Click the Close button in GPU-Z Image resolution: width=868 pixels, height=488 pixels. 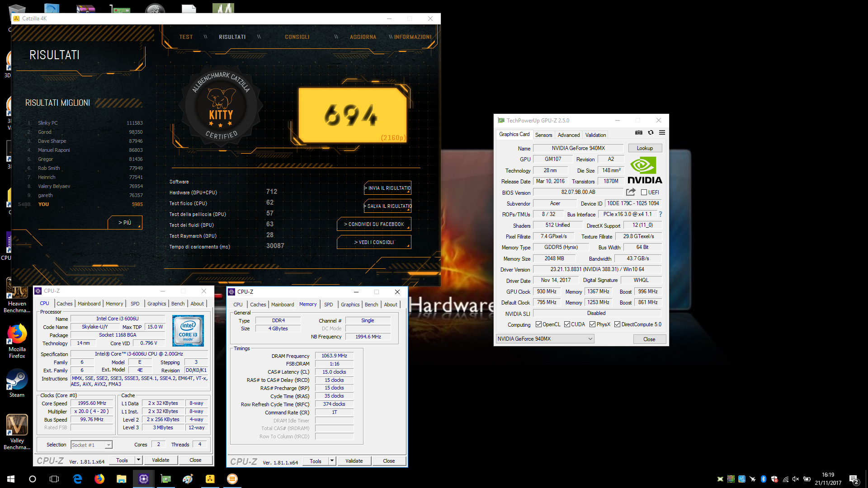[x=649, y=339]
